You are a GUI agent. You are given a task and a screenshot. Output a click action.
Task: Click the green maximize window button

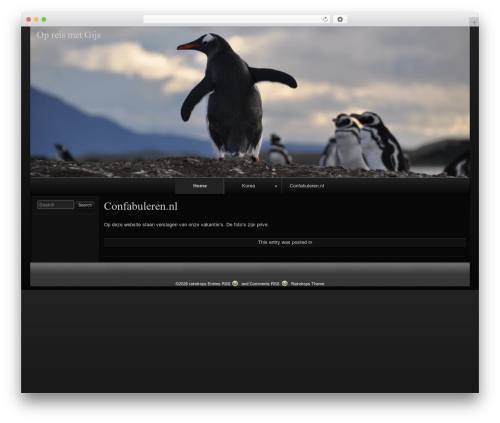coord(44,19)
